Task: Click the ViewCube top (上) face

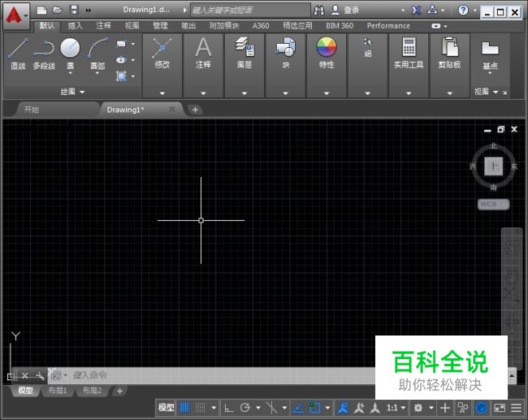Action: 494,166
